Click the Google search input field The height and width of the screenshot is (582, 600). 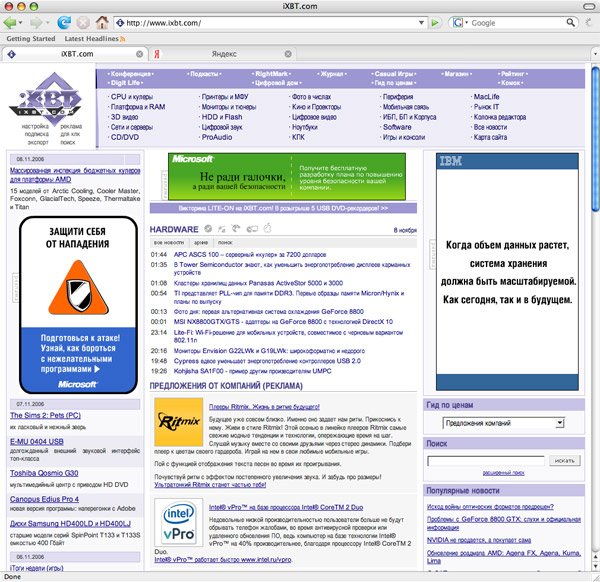pos(517,23)
